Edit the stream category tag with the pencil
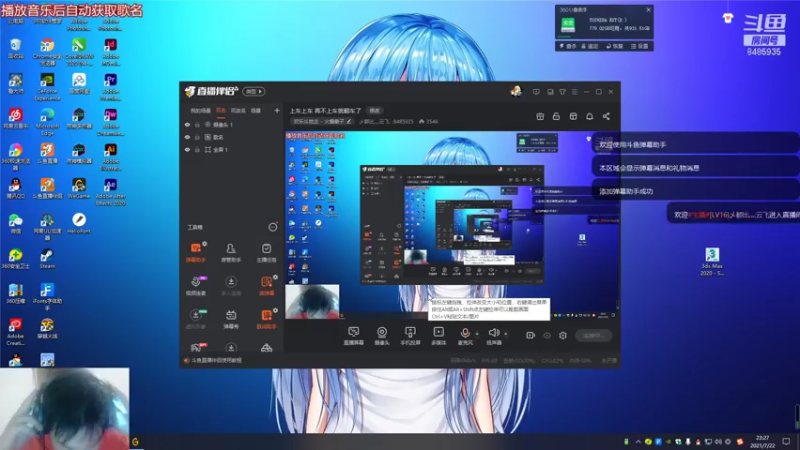Screen dimensions: 800x450 click(349, 121)
